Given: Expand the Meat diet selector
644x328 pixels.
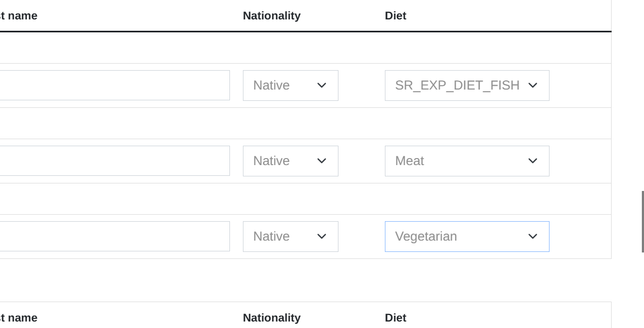Looking at the screenshot, I should pyautogui.click(x=466, y=161).
